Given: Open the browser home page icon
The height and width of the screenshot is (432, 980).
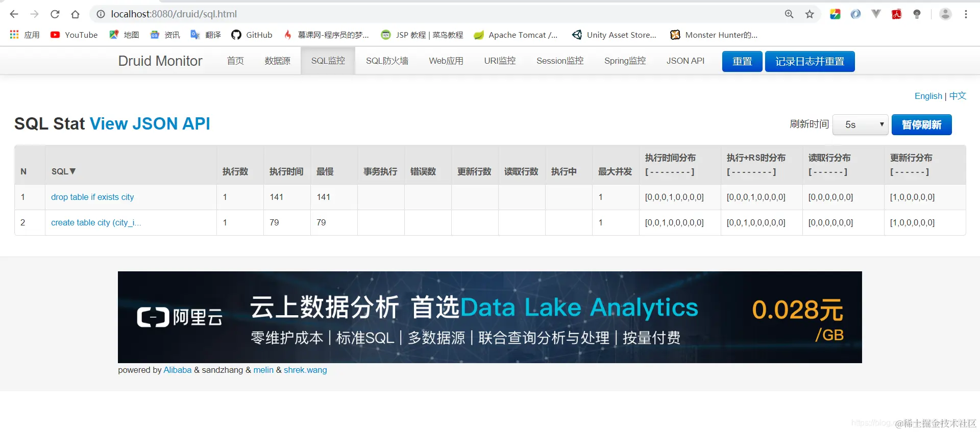Looking at the screenshot, I should tap(76, 14).
